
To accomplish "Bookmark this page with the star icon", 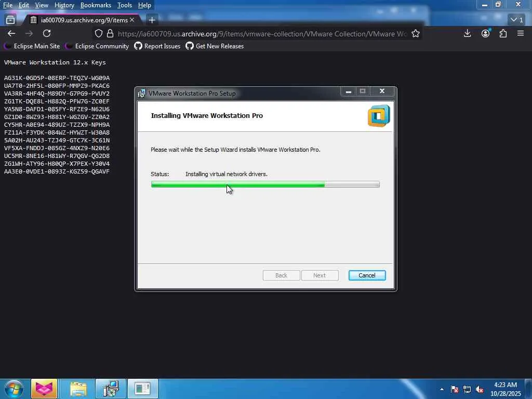I will coord(416,33).
